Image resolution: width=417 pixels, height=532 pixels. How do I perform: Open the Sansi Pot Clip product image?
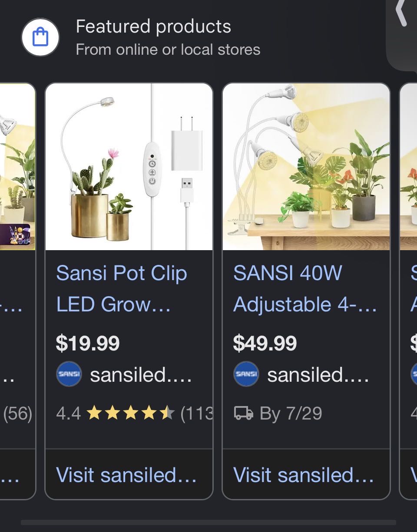(129, 167)
